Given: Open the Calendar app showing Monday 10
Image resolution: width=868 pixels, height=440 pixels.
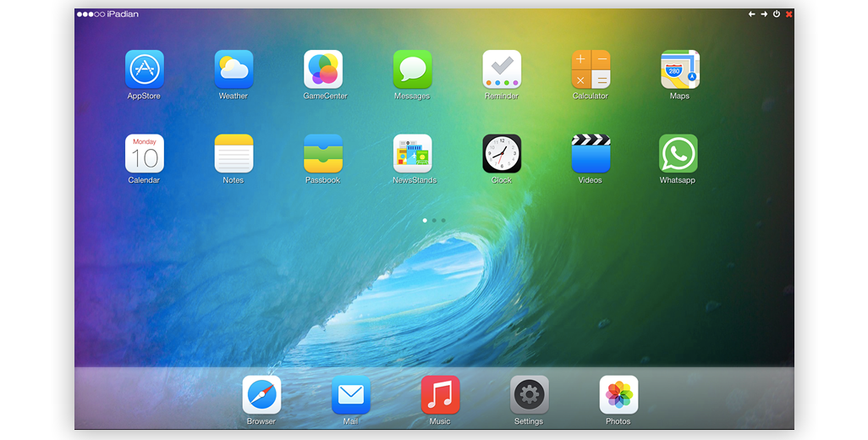Looking at the screenshot, I should 145,153.
